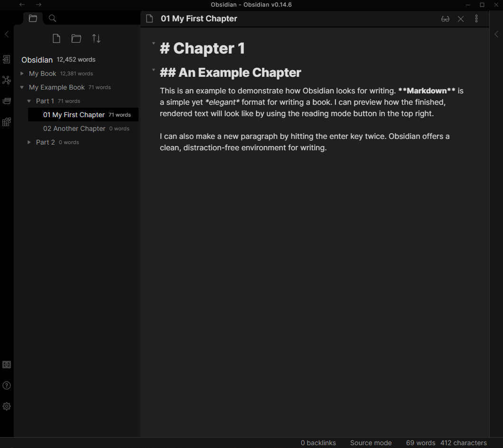This screenshot has height=448, width=503.
Task: Click the note file icon in header
Action: click(x=149, y=18)
